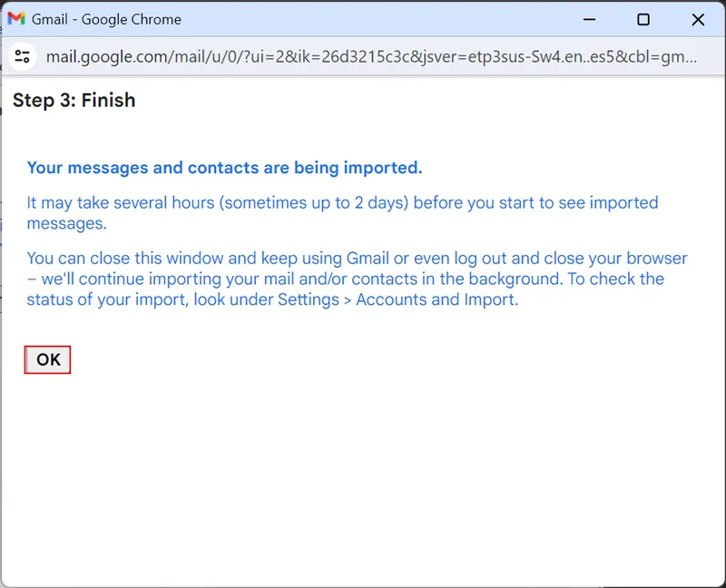
Task: Maximize the Gmail popup window
Action: pyautogui.click(x=643, y=19)
